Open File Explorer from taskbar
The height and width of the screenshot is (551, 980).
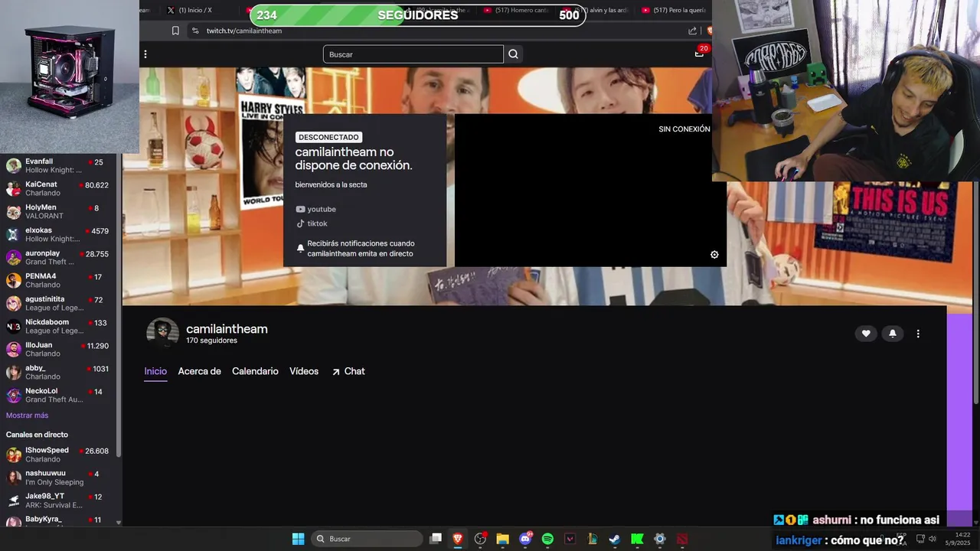coord(502,539)
